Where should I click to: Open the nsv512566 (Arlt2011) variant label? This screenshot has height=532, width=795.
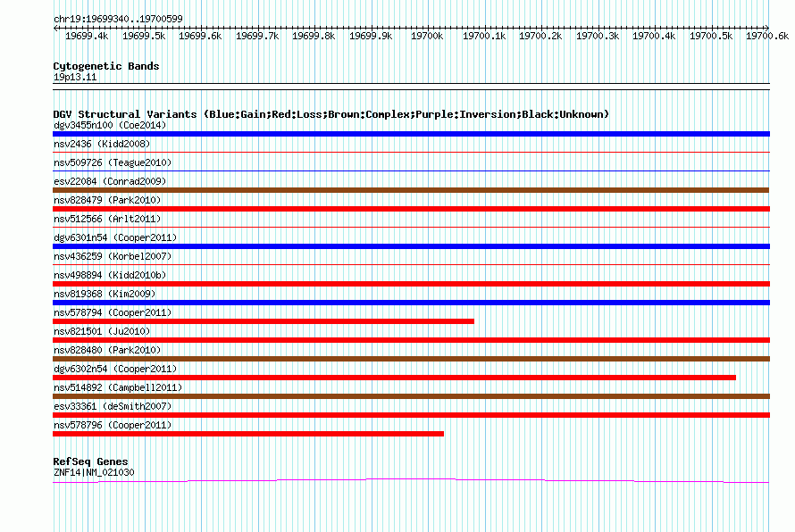click(107, 219)
